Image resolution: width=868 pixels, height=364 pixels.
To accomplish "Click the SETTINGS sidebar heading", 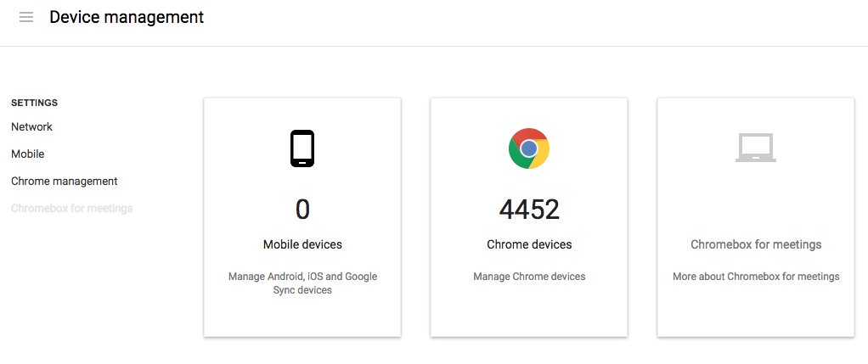I will (34, 103).
